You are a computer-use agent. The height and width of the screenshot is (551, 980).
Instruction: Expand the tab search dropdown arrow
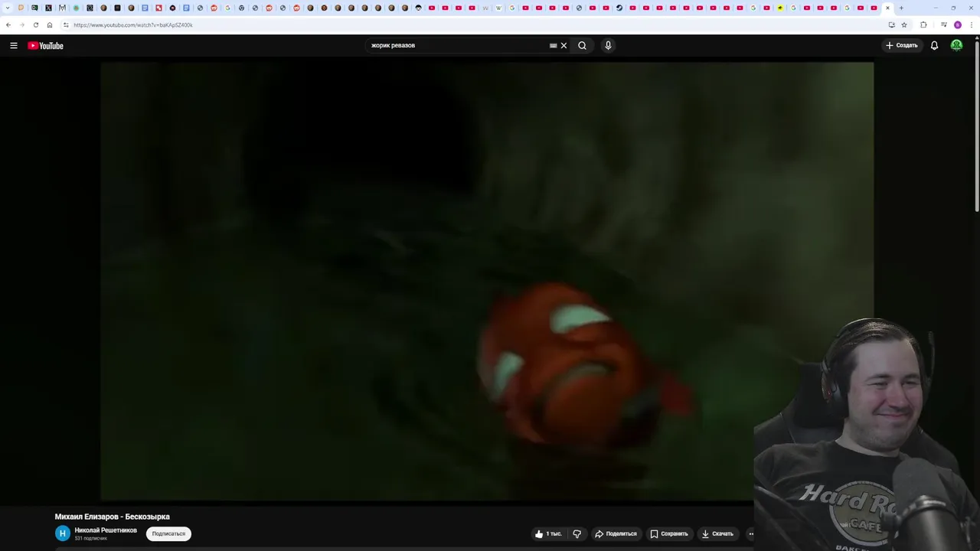(x=7, y=8)
